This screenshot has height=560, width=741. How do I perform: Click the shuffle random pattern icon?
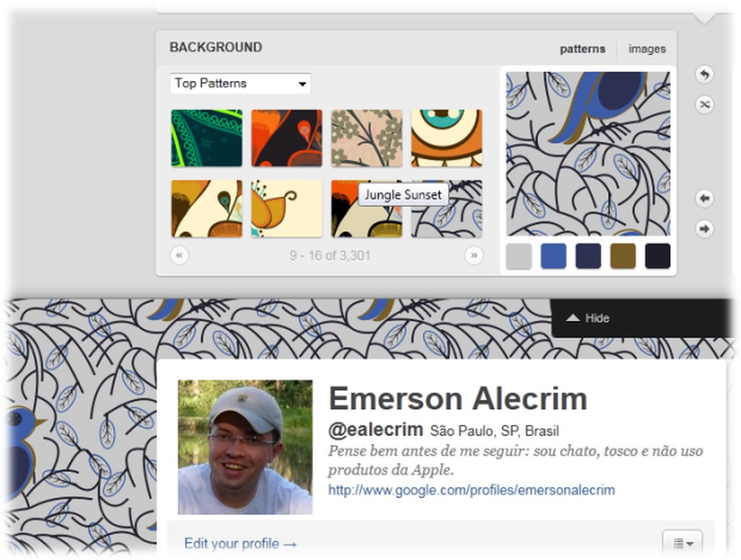pyautogui.click(x=704, y=105)
